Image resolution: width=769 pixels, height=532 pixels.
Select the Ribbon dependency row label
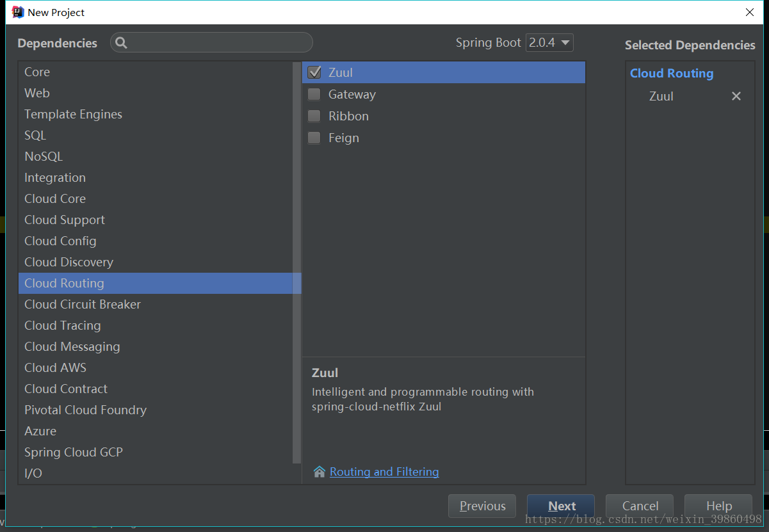click(348, 116)
